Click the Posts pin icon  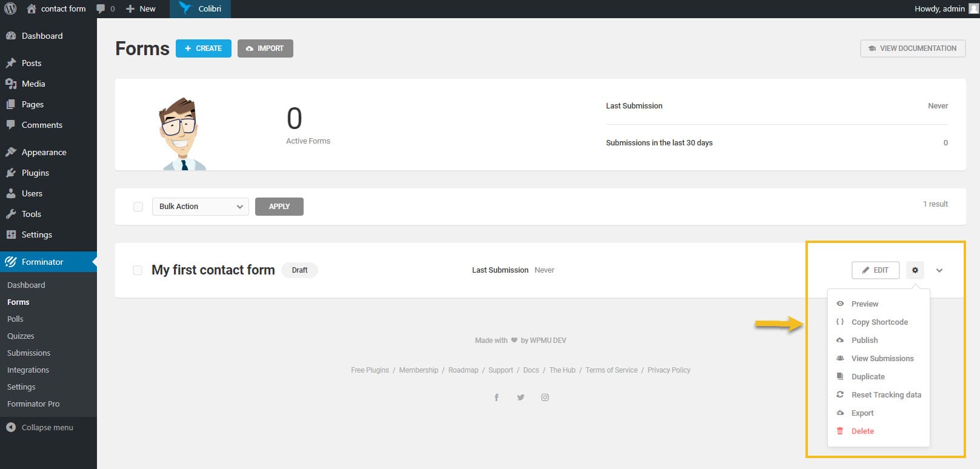[11, 63]
